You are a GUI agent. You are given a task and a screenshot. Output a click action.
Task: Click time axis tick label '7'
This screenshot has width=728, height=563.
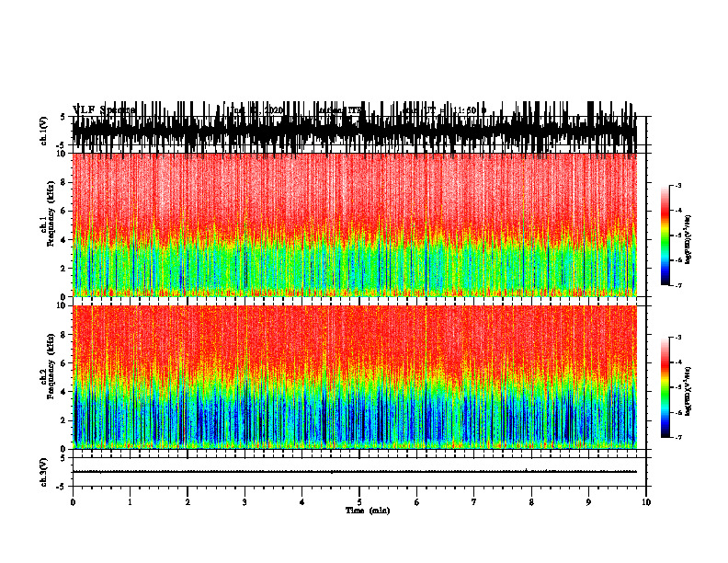(474, 502)
